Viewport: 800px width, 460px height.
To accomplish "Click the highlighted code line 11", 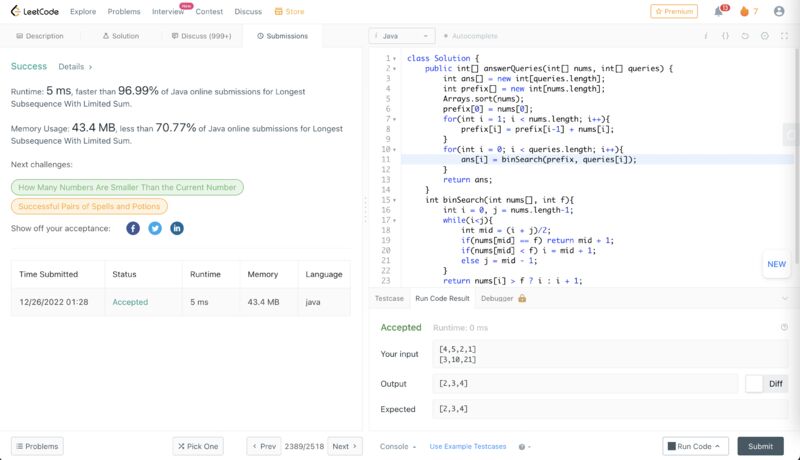I will pyautogui.click(x=597, y=160).
